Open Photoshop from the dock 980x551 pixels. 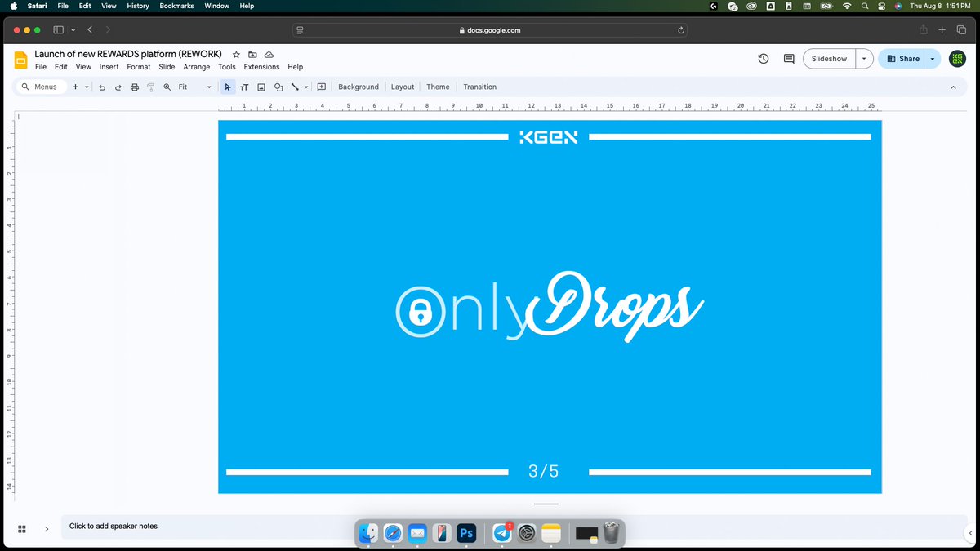[466, 533]
